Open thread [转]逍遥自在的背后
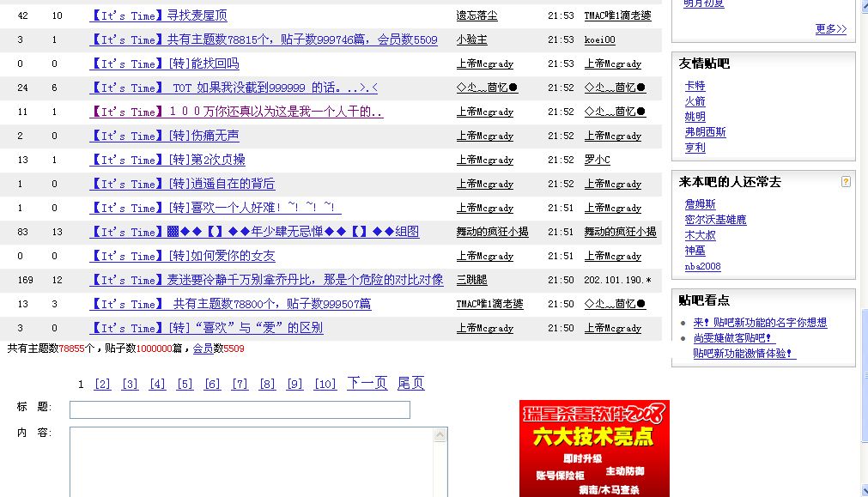 click(x=182, y=184)
